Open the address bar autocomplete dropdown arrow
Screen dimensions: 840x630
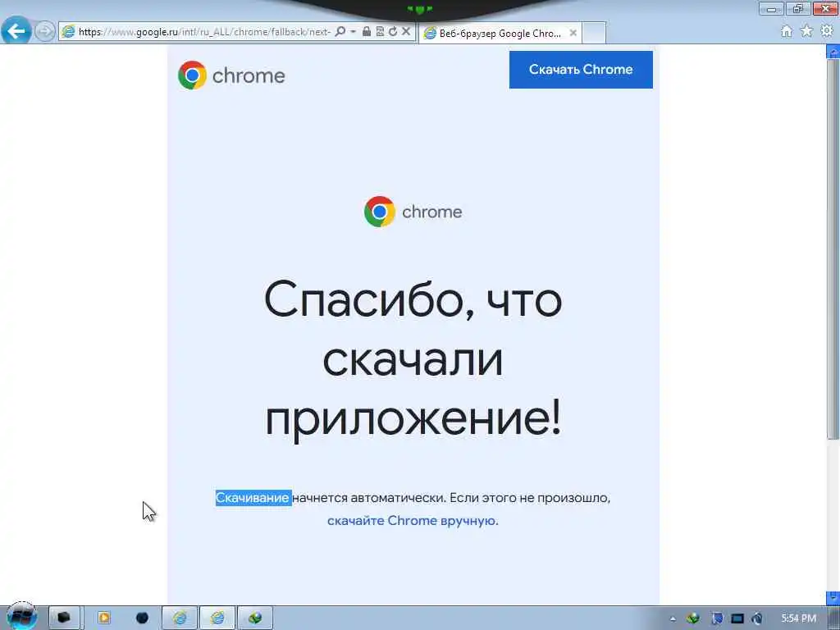[x=353, y=32]
